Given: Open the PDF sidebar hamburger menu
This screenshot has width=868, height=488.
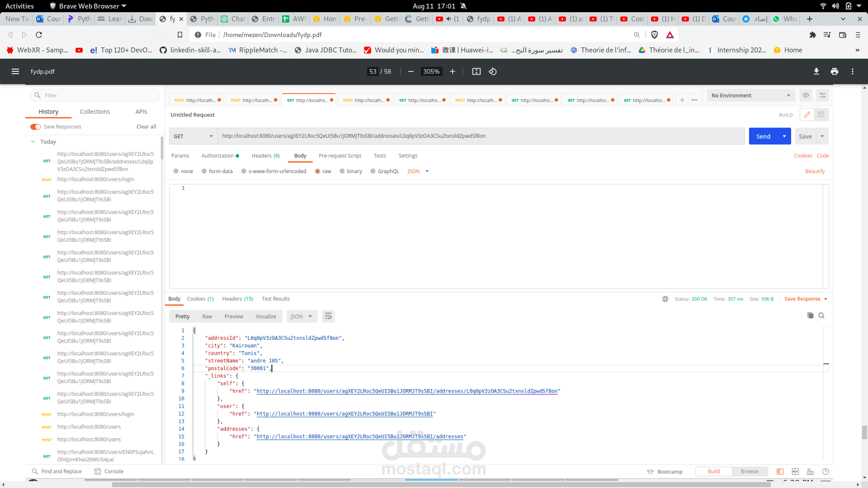Looking at the screenshot, I should [x=15, y=71].
